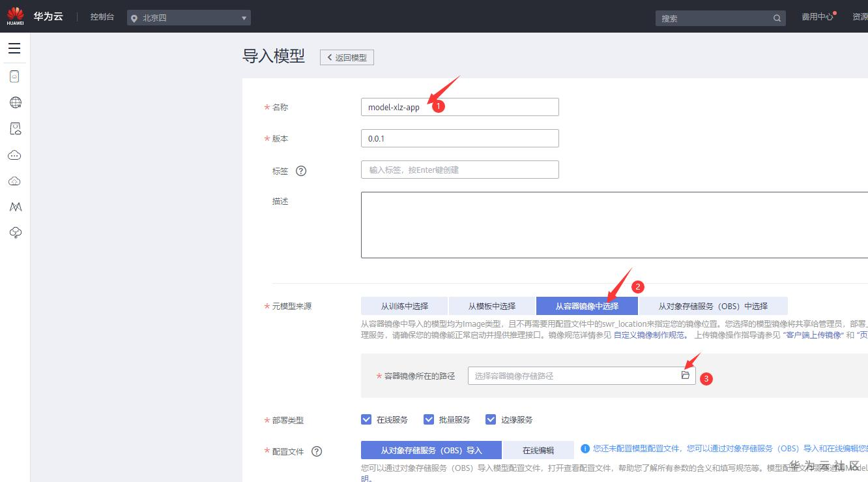Open the cloud with dots icon in the sidebar
Viewport: 868px width, 482px height.
pyautogui.click(x=14, y=155)
